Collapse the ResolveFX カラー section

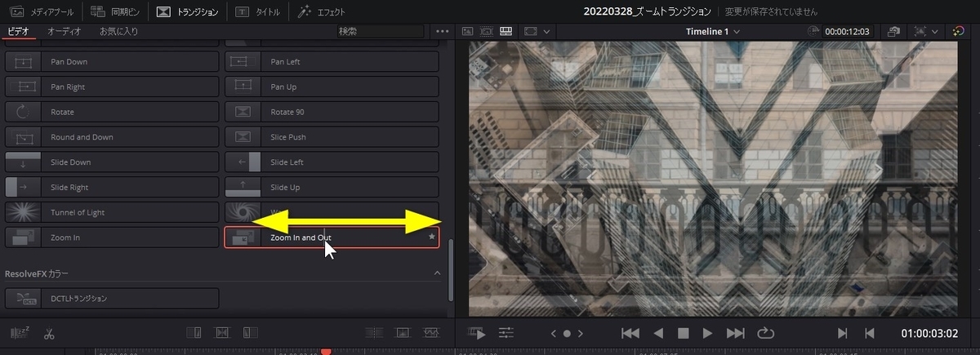[438, 274]
